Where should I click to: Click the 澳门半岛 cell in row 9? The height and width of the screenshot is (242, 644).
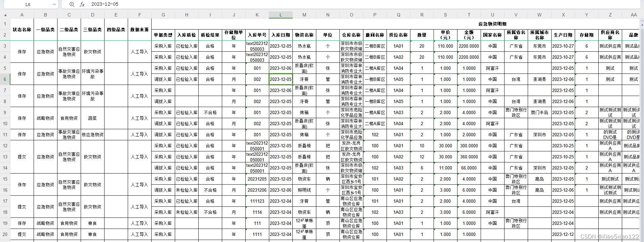[x=539, y=112]
